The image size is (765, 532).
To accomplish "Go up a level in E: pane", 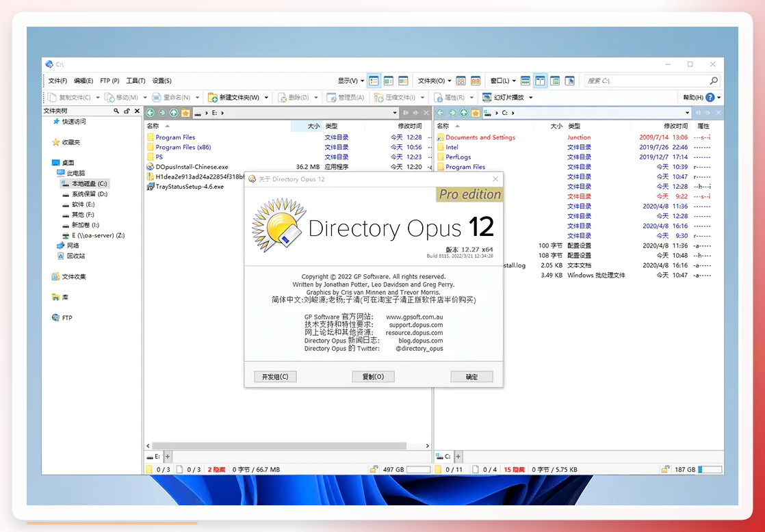I will tap(174, 113).
